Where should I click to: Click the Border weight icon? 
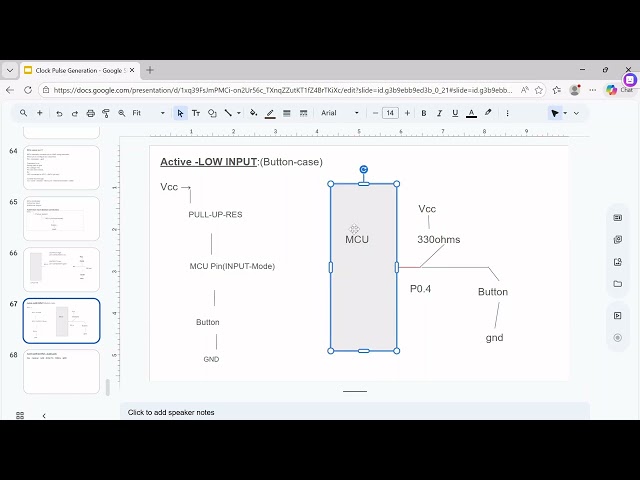tap(287, 113)
